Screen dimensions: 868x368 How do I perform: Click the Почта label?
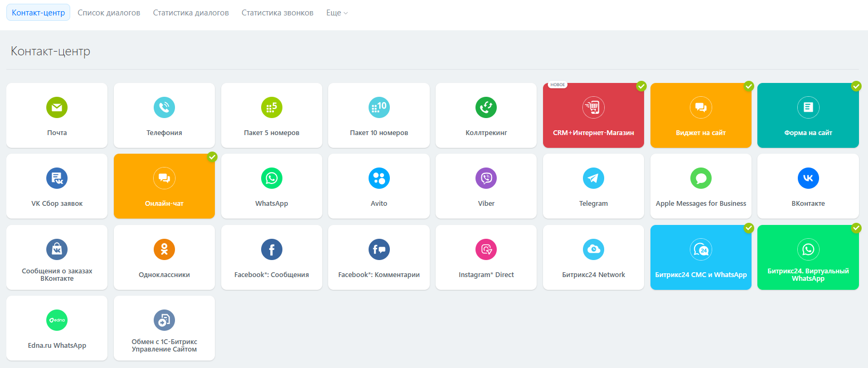57,133
